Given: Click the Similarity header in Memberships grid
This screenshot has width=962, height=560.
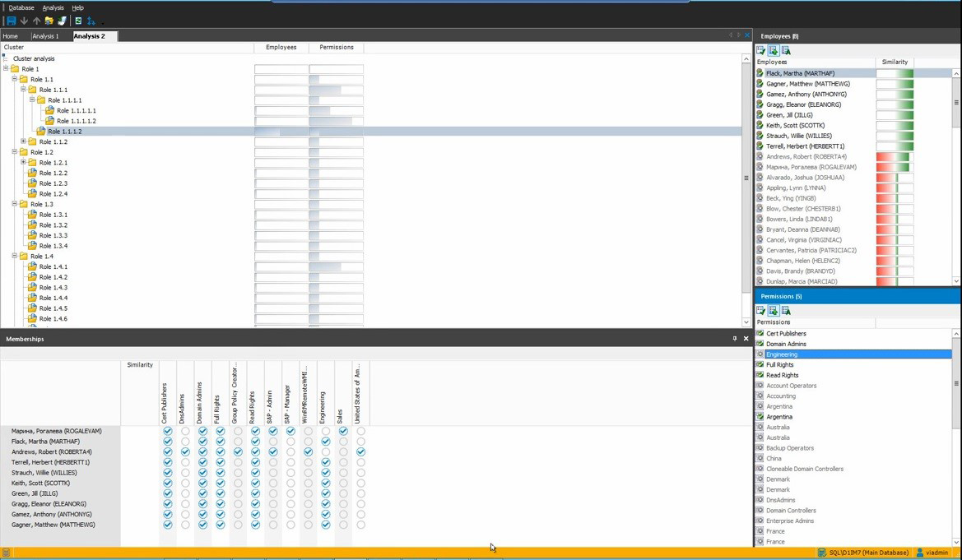Looking at the screenshot, I should pos(140,365).
